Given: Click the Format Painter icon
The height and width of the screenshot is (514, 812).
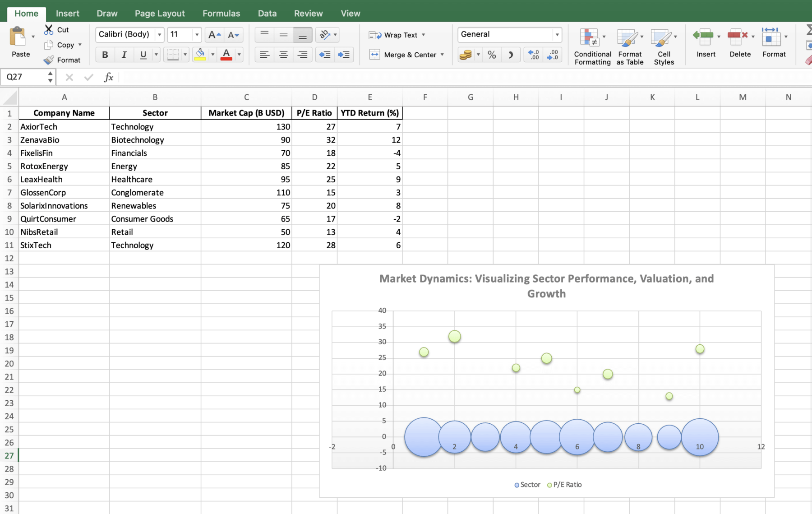Looking at the screenshot, I should click(x=48, y=60).
